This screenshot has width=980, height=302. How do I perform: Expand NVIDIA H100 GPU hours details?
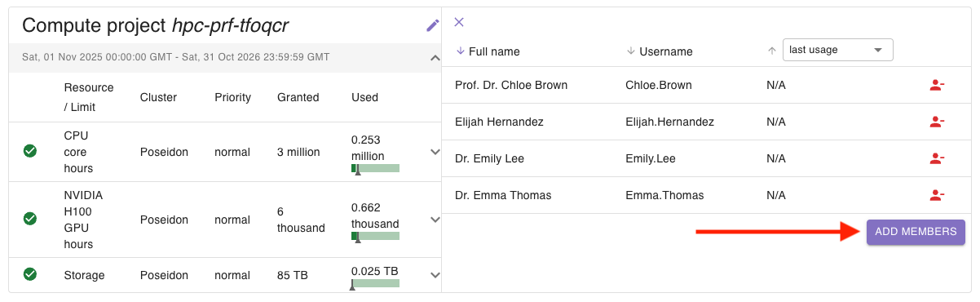(x=435, y=220)
